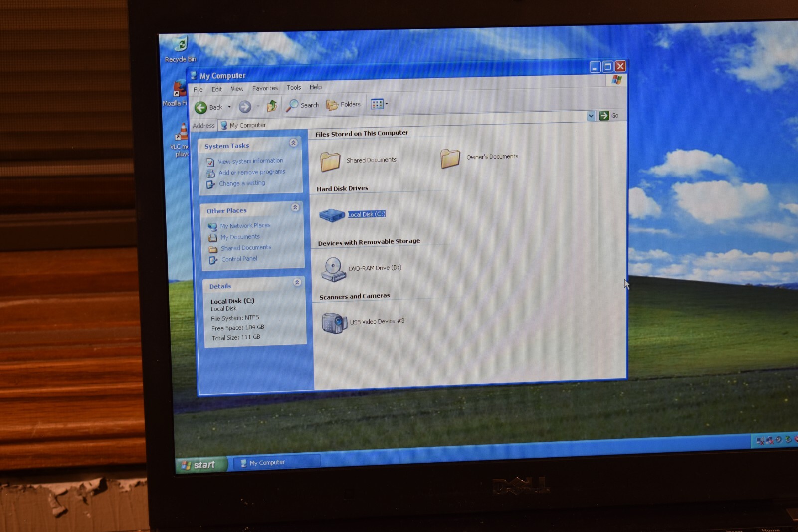
Task: Click Change a setting link
Action: (242, 183)
